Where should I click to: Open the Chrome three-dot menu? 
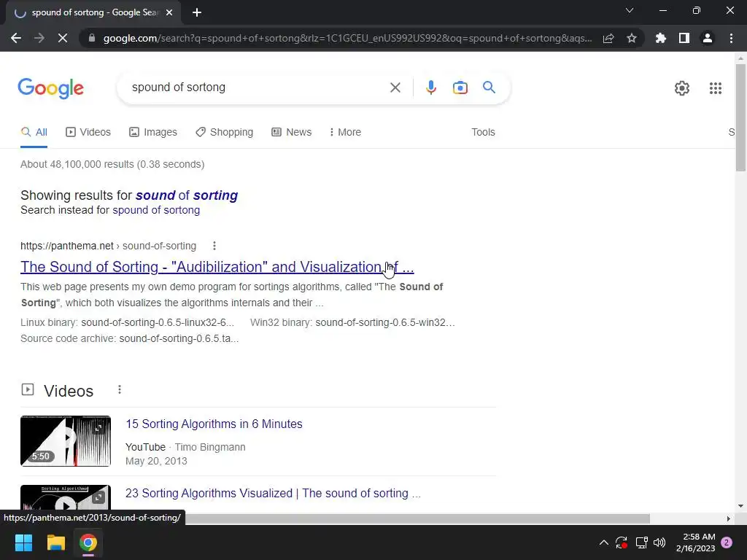[x=731, y=38]
